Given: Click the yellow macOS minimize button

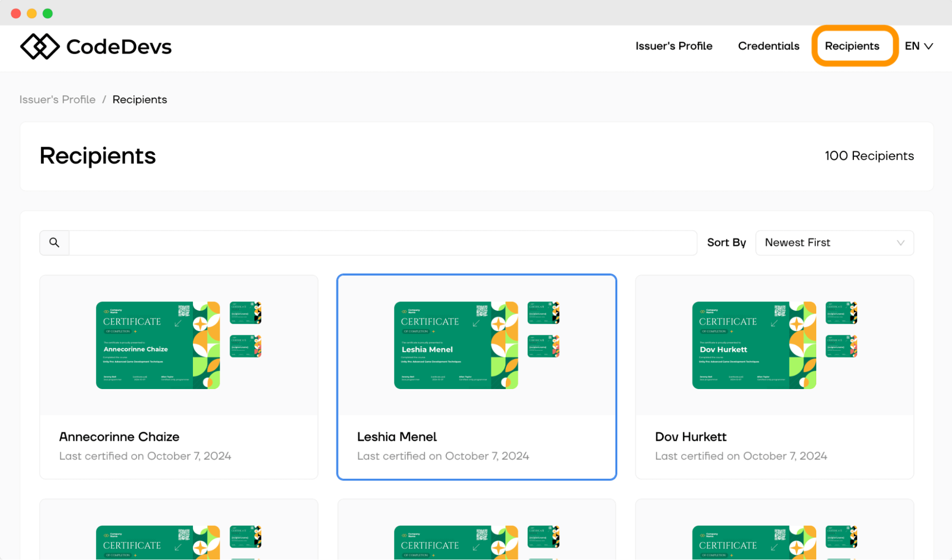Looking at the screenshot, I should [32, 13].
